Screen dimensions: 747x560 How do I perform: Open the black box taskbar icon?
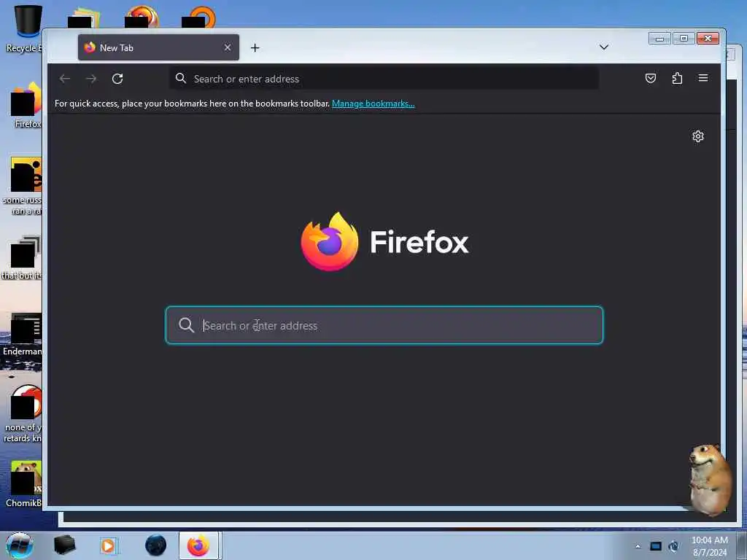pyautogui.click(x=65, y=545)
